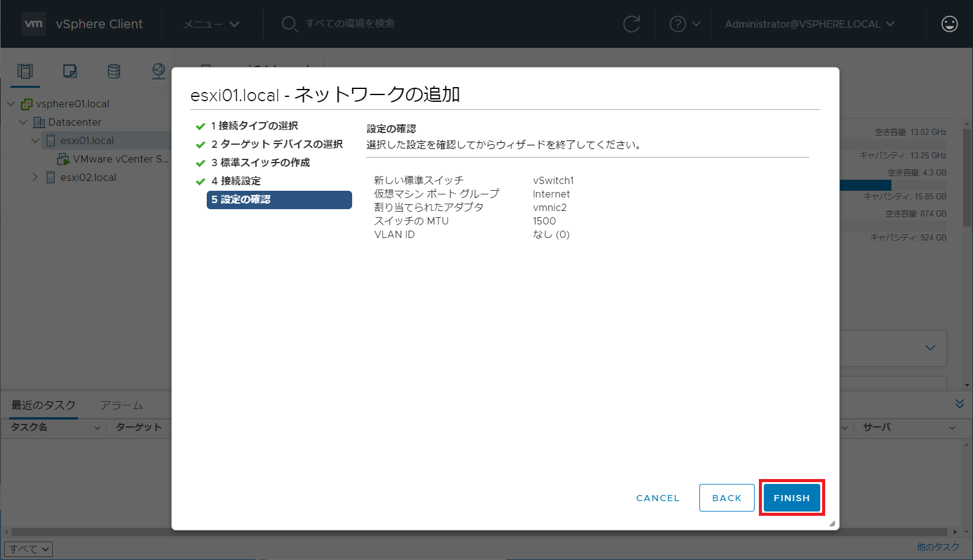Image resolution: width=973 pixels, height=560 pixels.
Task: Open Storage view icon
Action: (114, 71)
